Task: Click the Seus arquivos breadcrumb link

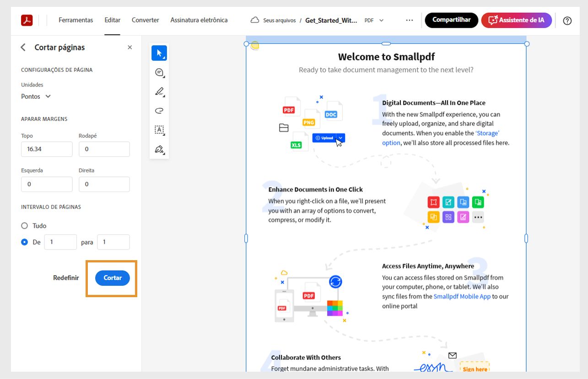Action: coord(280,21)
